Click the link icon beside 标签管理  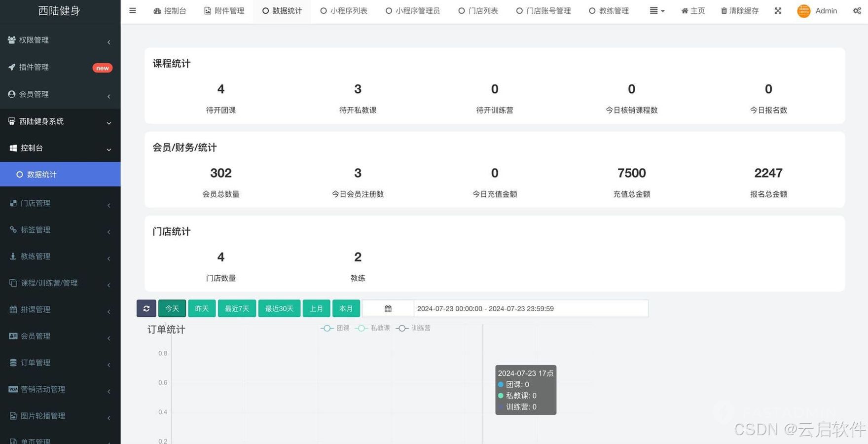pyautogui.click(x=13, y=229)
